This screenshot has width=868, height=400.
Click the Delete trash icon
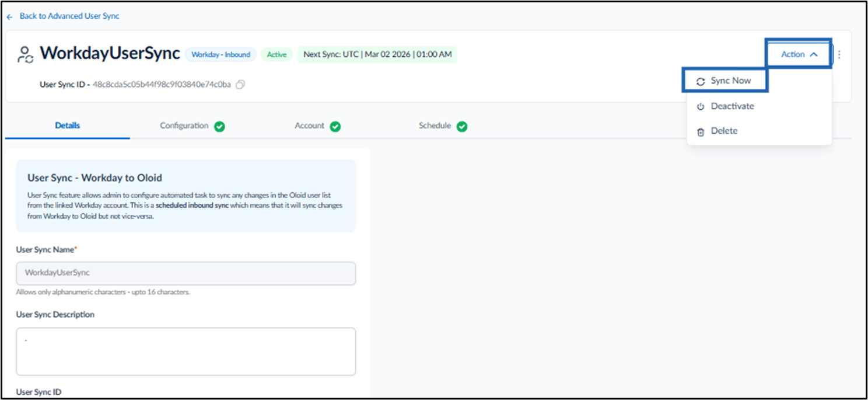pyautogui.click(x=701, y=132)
